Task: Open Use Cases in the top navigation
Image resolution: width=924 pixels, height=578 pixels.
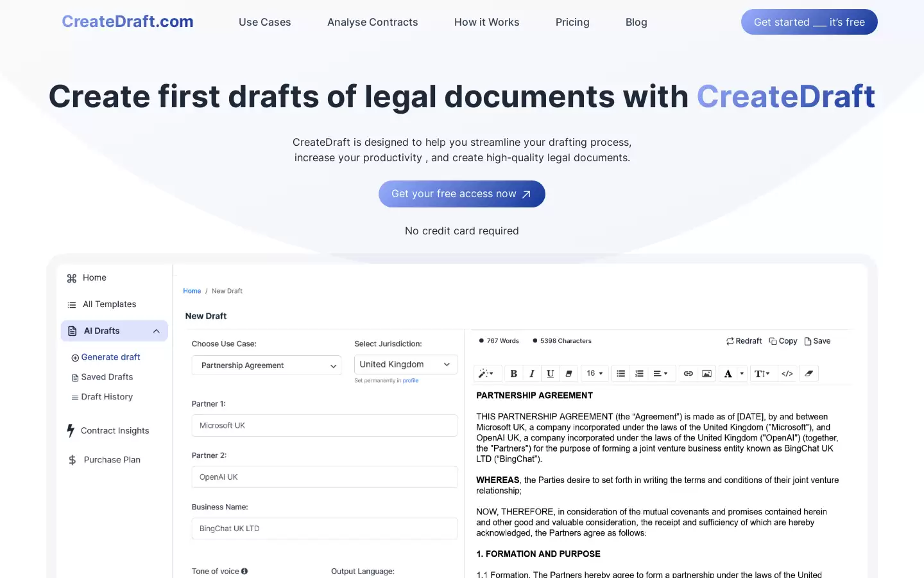Action: tap(265, 22)
